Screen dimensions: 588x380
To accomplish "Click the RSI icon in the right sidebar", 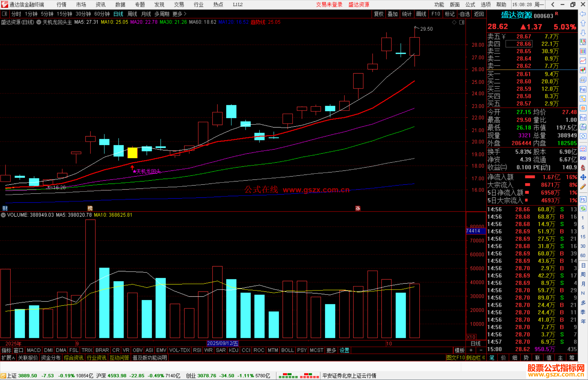I will click(583, 158).
